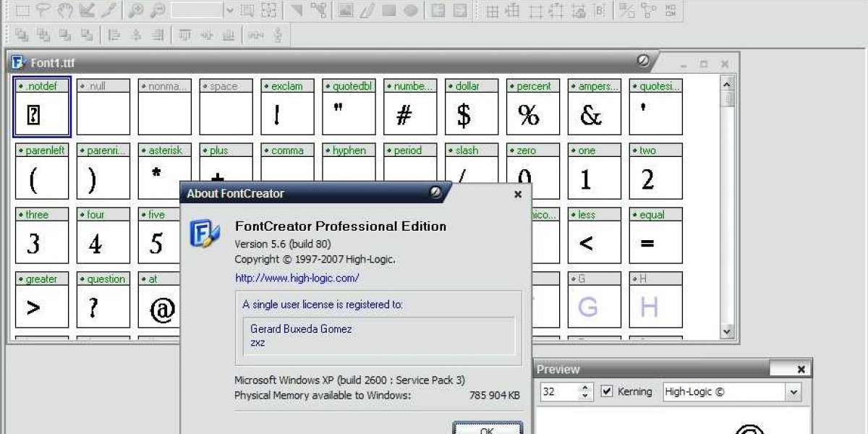This screenshot has height=434, width=868.
Task: Open the zoom level dropdown in toolbar
Action: (x=229, y=10)
